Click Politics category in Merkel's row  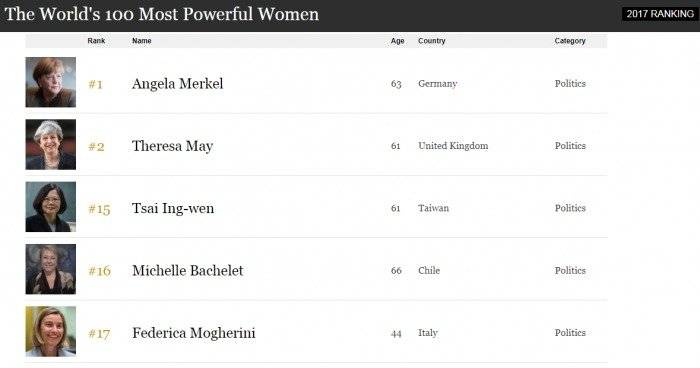pos(570,84)
